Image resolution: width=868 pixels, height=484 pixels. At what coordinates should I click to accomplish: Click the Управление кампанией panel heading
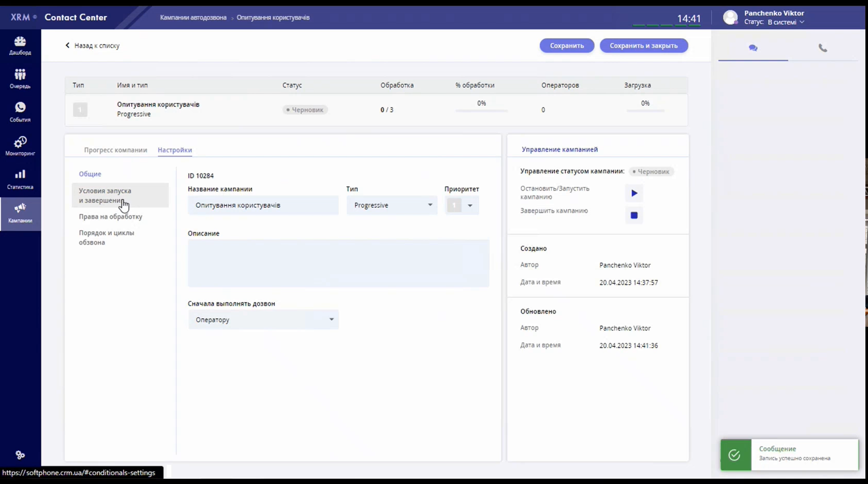point(560,149)
